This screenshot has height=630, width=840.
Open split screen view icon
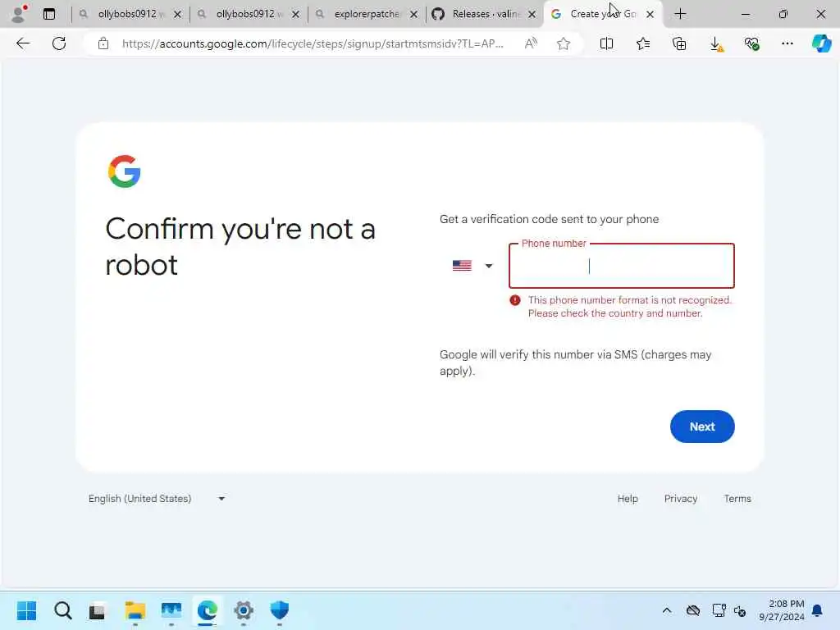tap(606, 43)
